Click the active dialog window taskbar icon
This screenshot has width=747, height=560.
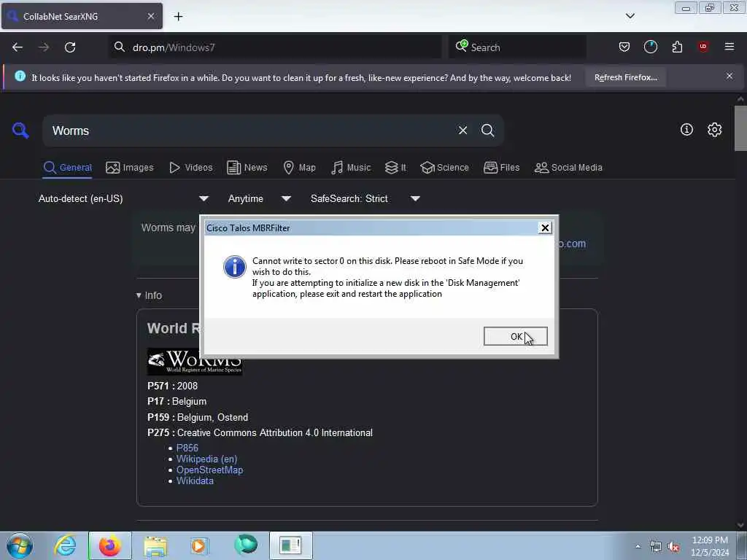click(x=290, y=545)
